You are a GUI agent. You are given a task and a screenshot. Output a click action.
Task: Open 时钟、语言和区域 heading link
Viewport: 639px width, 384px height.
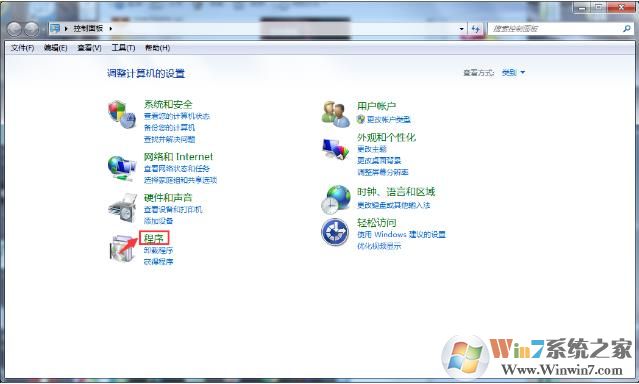(396, 192)
